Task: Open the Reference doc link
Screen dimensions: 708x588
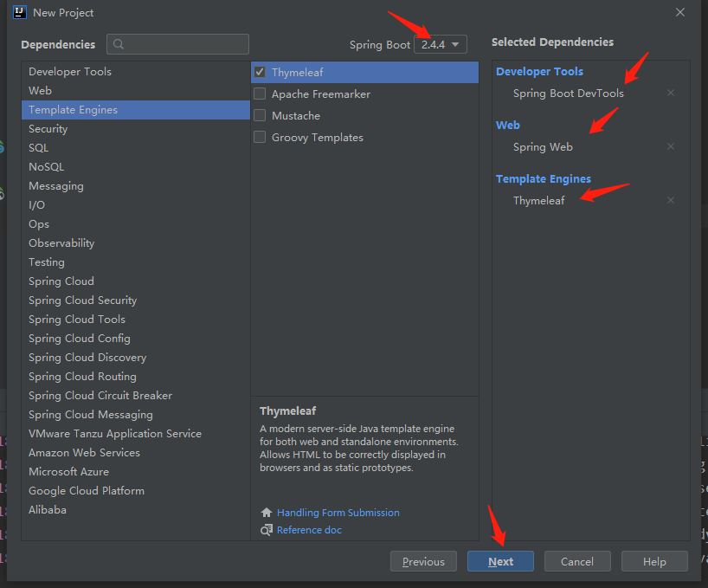Action: [309, 530]
